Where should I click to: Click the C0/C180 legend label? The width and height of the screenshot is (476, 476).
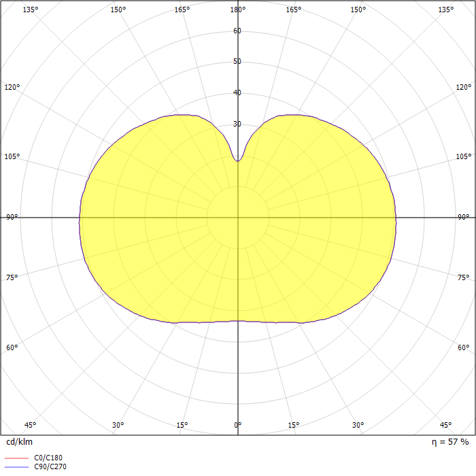click(48, 458)
